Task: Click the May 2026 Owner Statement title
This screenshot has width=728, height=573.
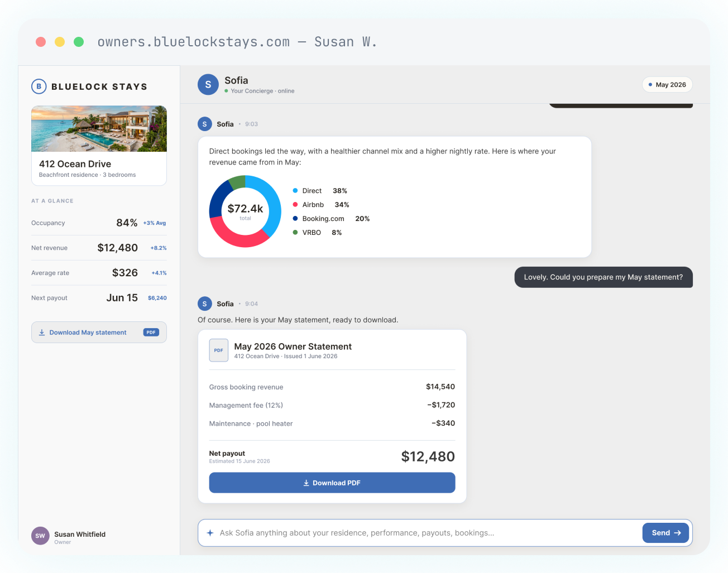Action: [293, 346]
